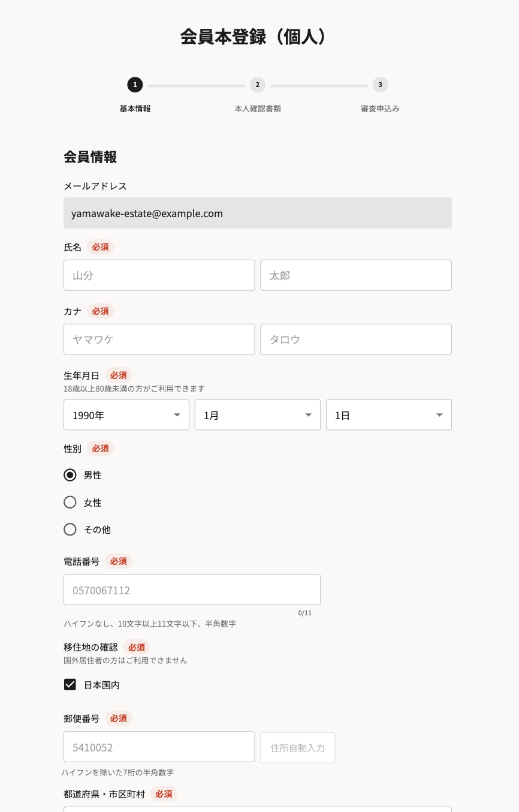This screenshot has height=812, width=519.
Task: Click the 会員情報 section heading
Action: [90, 157]
